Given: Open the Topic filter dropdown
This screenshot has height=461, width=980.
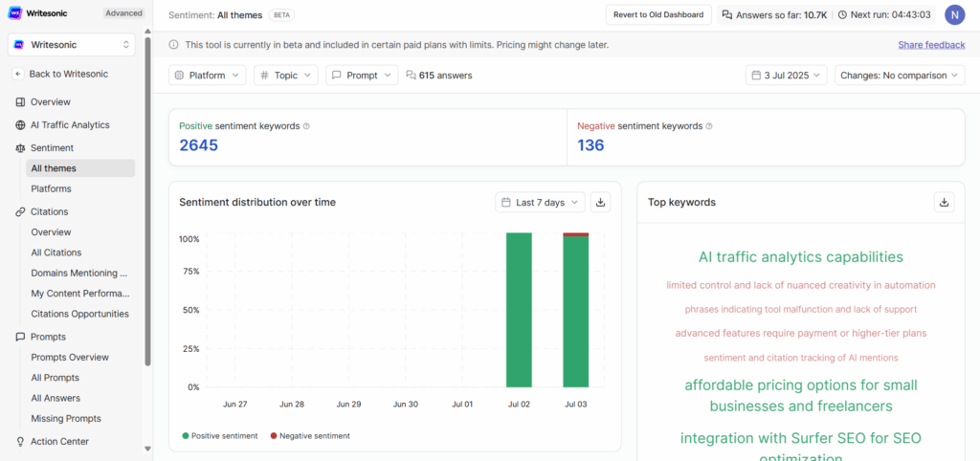Looking at the screenshot, I should [286, 75].
